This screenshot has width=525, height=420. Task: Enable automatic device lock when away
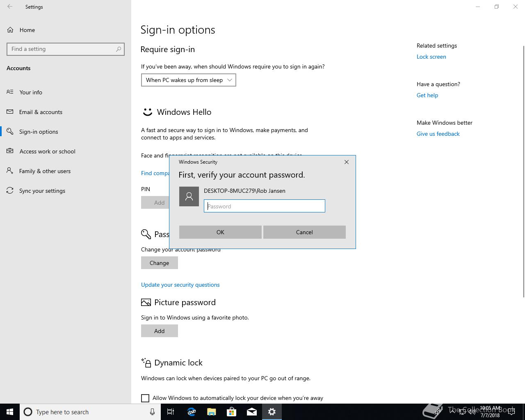(145, 398)
